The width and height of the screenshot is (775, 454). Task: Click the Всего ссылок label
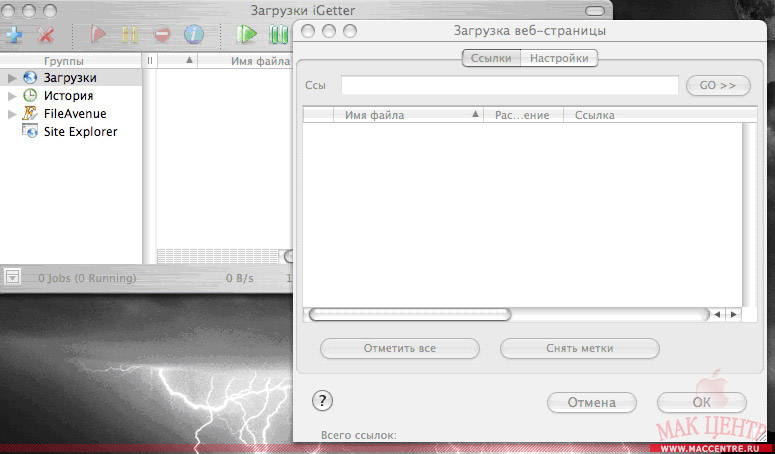point(358,435)
